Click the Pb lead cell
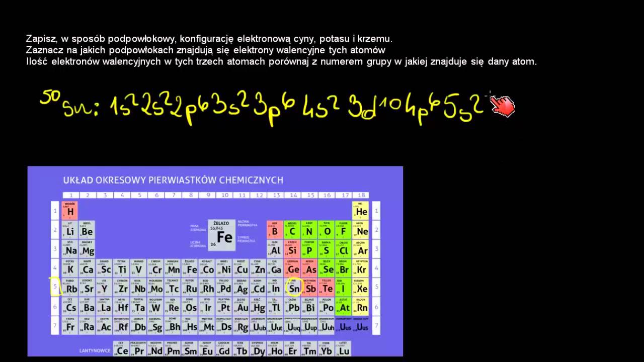644x362 pixels. pos(293,306)
